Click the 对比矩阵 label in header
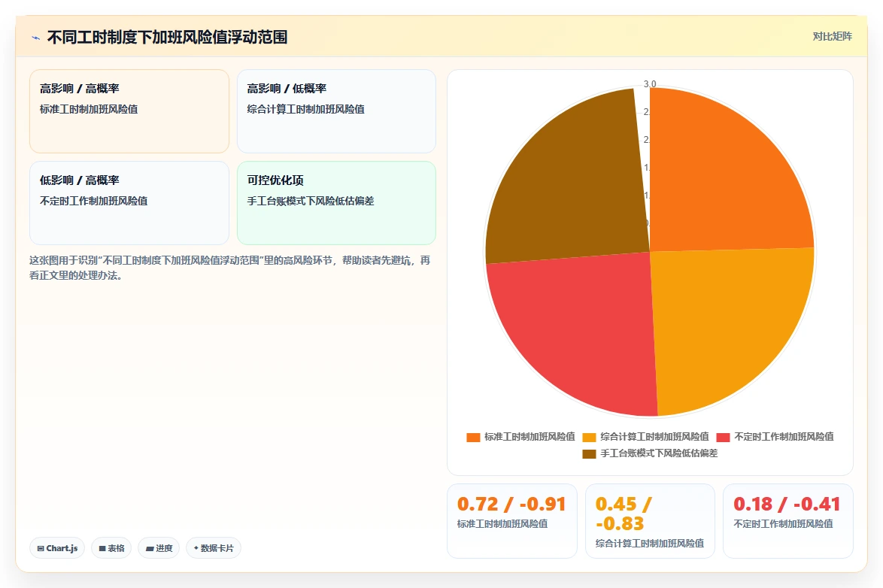This screenshot has width=883, height=588. 832,37
